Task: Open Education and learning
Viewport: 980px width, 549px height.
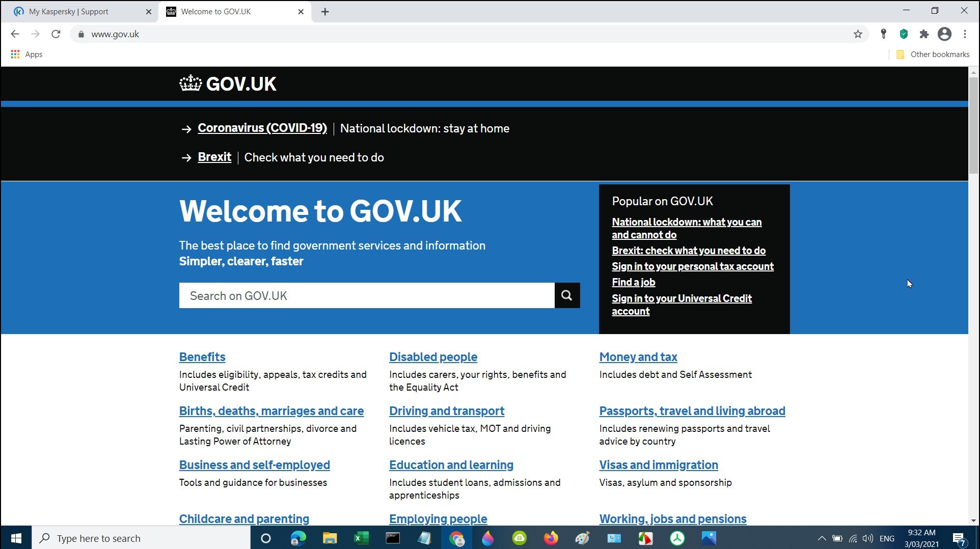Action: (451, 465)
